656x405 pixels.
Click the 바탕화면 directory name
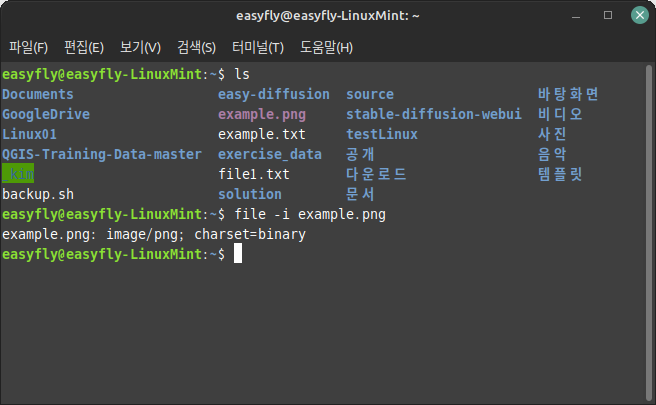(x=568, y=94)
